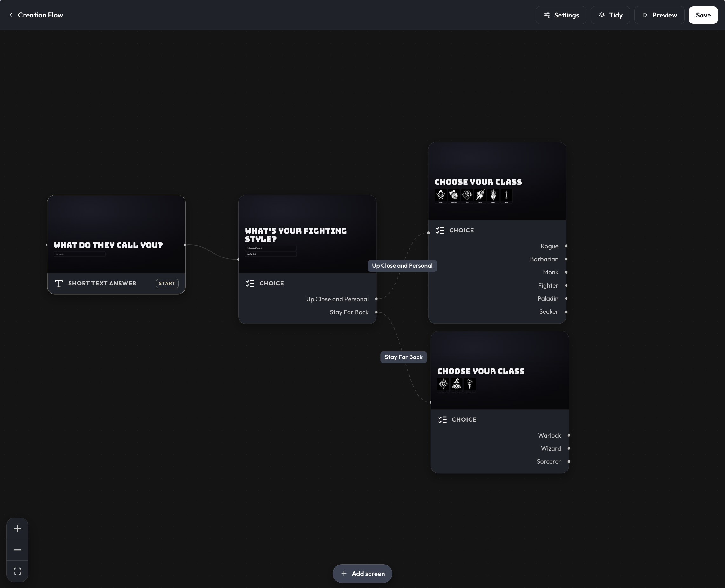Click the 'Stay Far Back' edge label

[x=403, y=357]
